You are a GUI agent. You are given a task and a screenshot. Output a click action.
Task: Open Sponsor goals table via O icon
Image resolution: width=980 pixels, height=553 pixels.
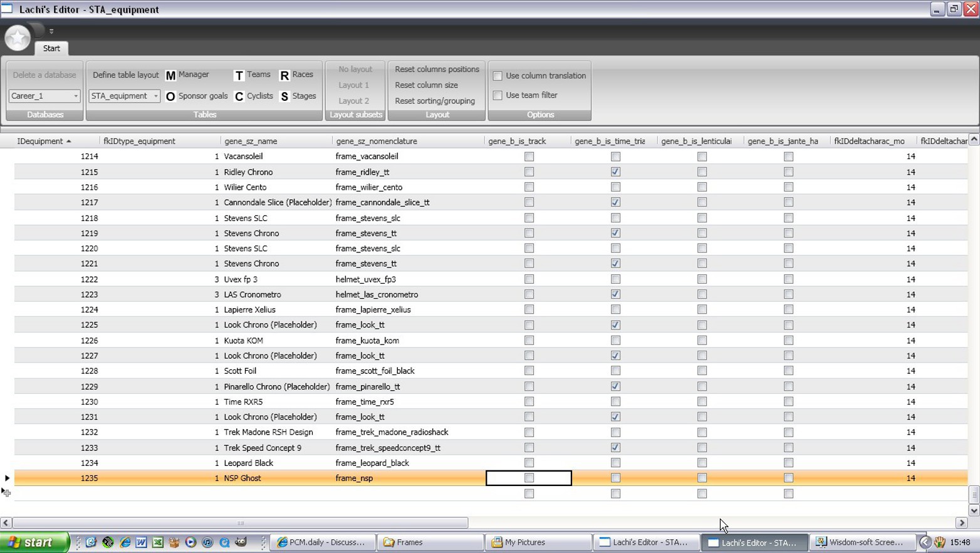point(170,96)
